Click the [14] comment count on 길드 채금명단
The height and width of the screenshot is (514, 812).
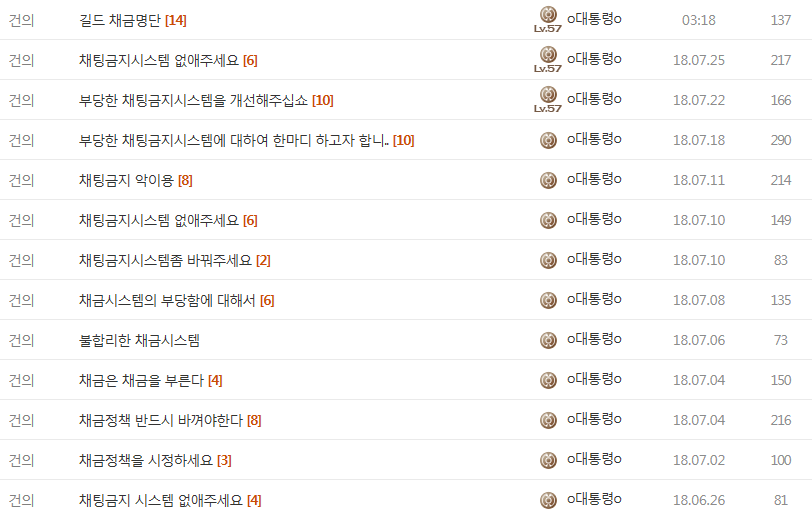click(176, 20)
